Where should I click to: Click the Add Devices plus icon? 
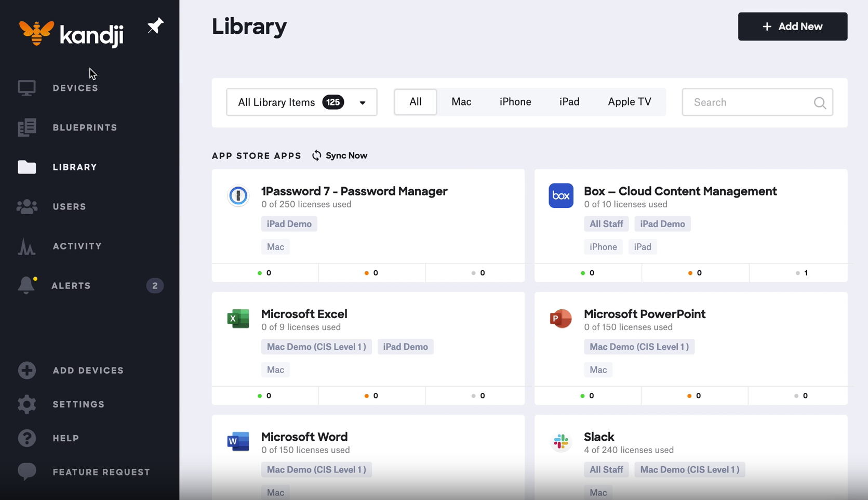coord(26,371)
